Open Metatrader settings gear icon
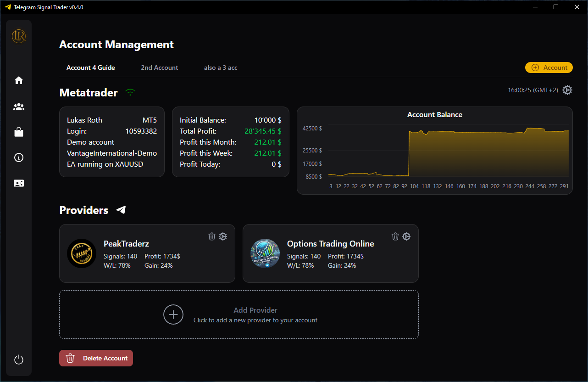This screenshot has width=588, height=382. click(567, 90)
